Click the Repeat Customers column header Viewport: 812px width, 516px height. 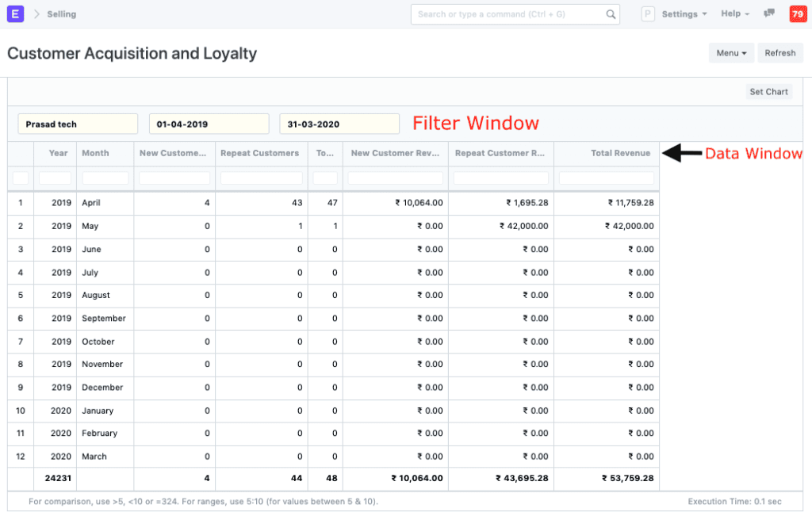pyautogui.click(x=262, y=153)
